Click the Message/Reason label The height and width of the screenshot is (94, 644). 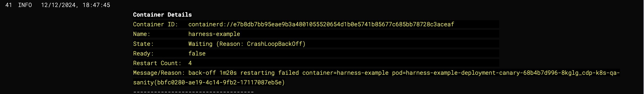pyautogui.click(x=159, y=73)
